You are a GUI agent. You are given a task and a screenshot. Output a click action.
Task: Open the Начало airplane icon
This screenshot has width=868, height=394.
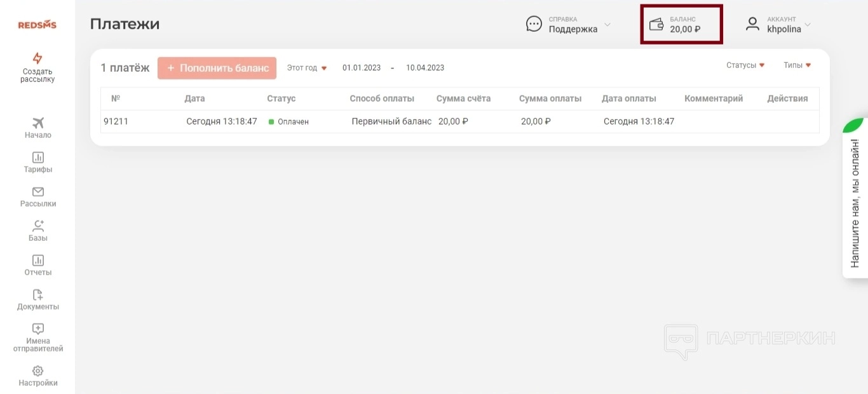[38, 123]
